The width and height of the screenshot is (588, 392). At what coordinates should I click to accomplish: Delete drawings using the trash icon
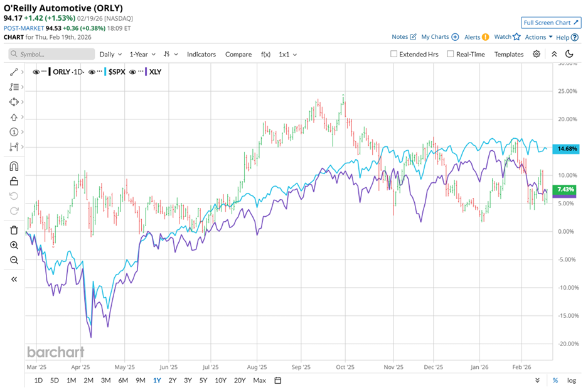[13, 231]
